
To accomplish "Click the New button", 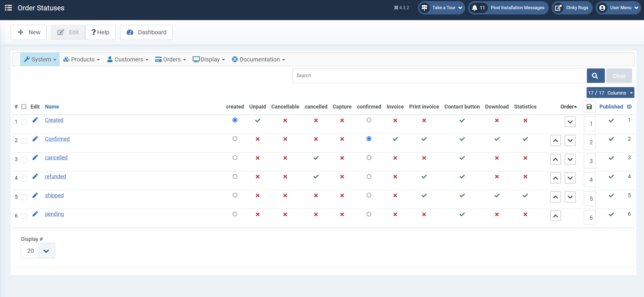I will pyautogui.click(x=29, y=32).
